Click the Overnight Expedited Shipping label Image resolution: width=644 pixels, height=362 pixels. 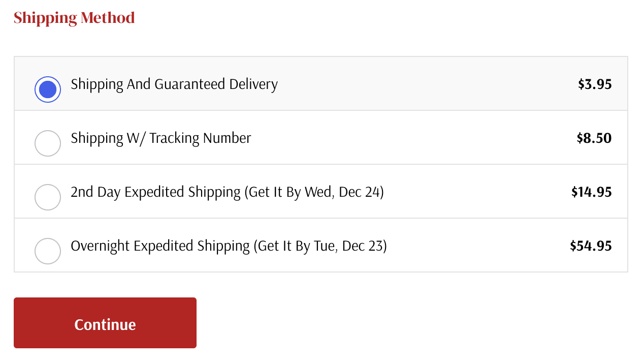point(160,246)
